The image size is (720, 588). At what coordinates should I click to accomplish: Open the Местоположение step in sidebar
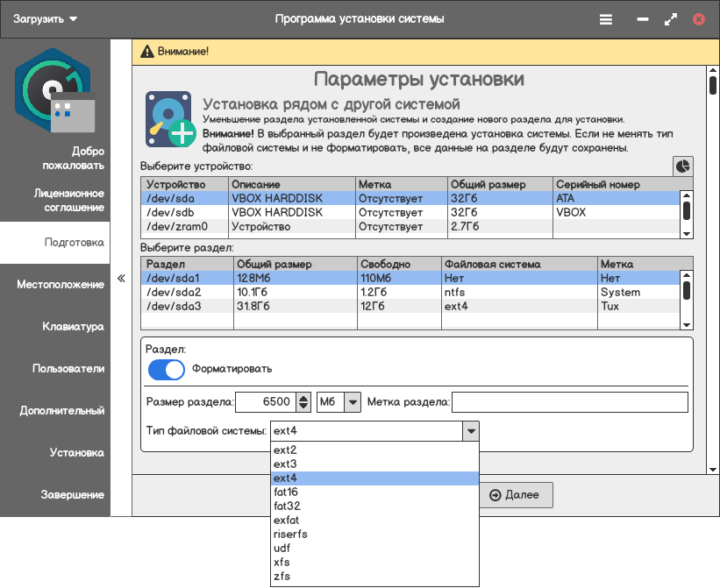coord(60,285)
